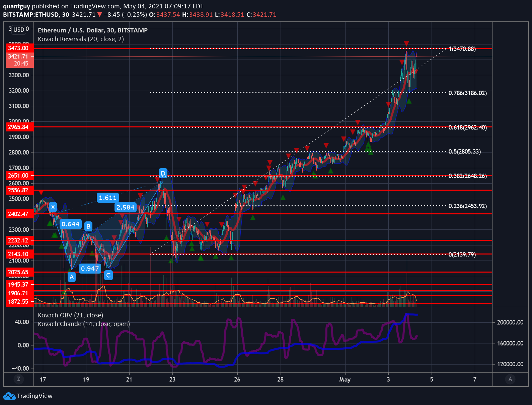The height and width of the screenshot is (405, 532).
Task: Select the X harmonic pattern point label
Action: pos(53,207)
